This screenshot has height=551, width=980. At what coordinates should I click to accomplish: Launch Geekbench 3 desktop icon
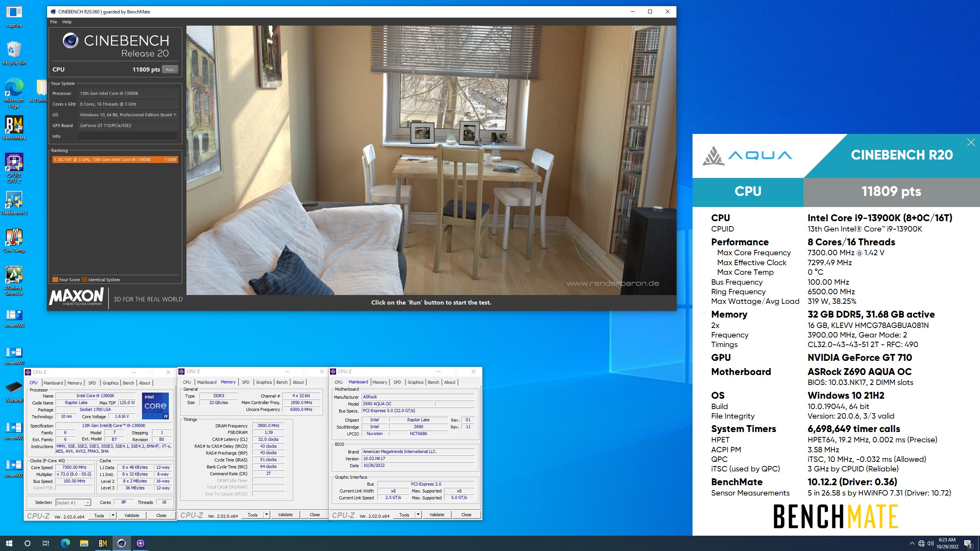pyautogui.click(x=14, y=203)
